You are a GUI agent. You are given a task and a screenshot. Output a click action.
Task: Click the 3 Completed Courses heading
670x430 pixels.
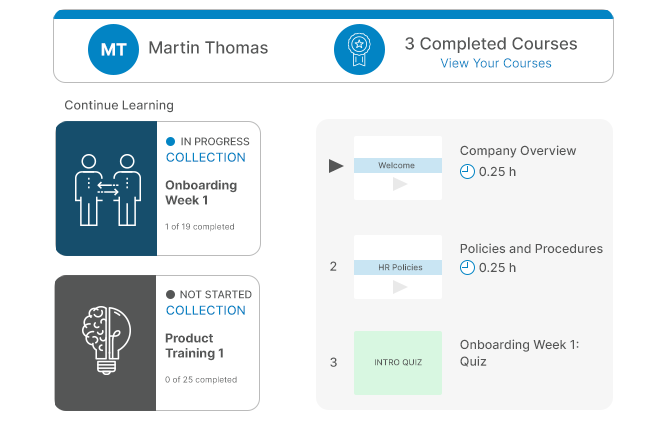point(491,44)
